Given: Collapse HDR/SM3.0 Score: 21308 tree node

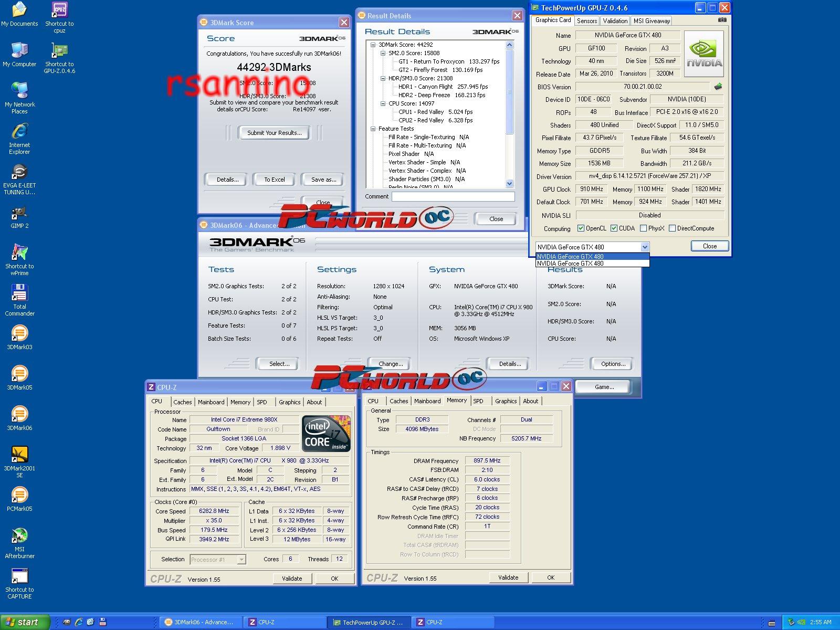Looking at the screenshot, I should [383, 78].
